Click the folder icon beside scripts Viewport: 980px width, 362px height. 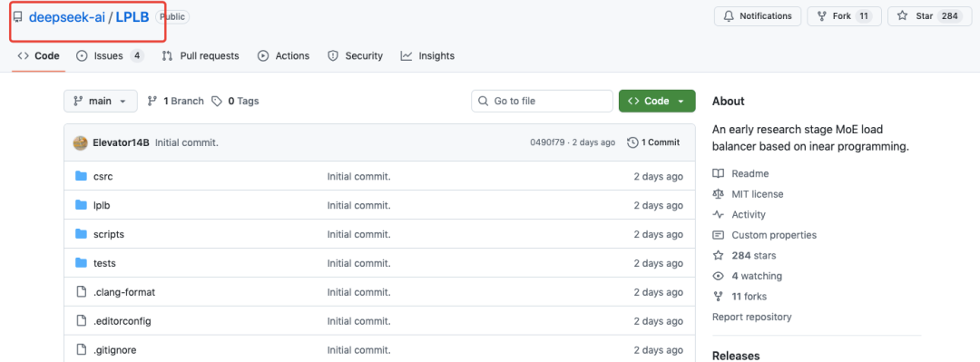tap(81, 234)
